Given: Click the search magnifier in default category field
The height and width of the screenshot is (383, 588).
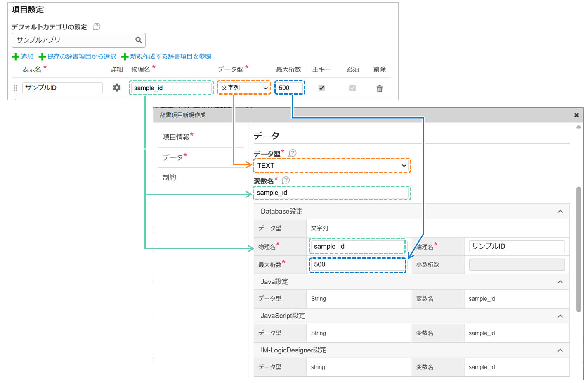Looking at the screenshot, I should [x=138, y=40].
